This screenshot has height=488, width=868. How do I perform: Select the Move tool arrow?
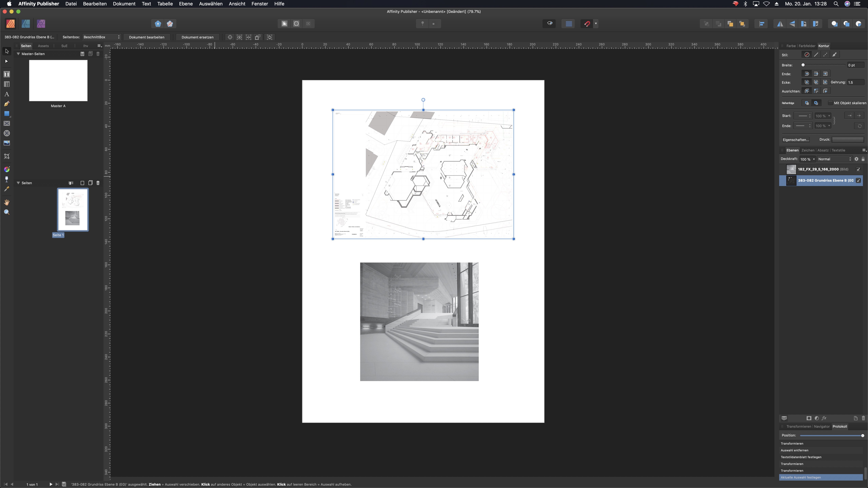pos(7,51)
